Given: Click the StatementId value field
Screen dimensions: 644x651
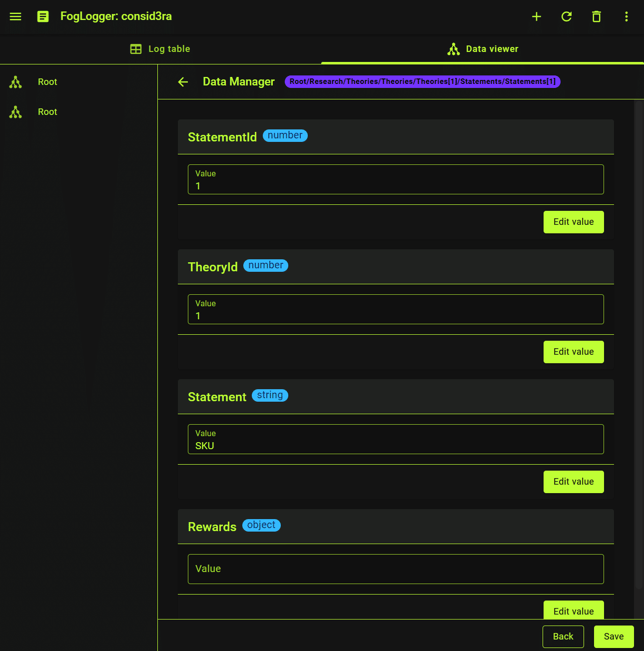Looking at the screenshot, I should (x=396, y=179).
